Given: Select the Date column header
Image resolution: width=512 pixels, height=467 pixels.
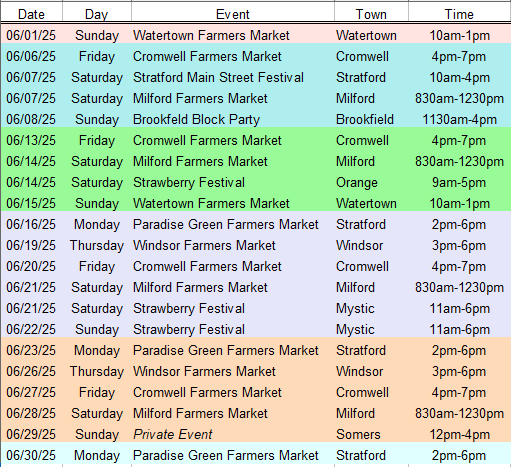Looking at the screenshot, I should pyautogui.click(x=31, y=14).
